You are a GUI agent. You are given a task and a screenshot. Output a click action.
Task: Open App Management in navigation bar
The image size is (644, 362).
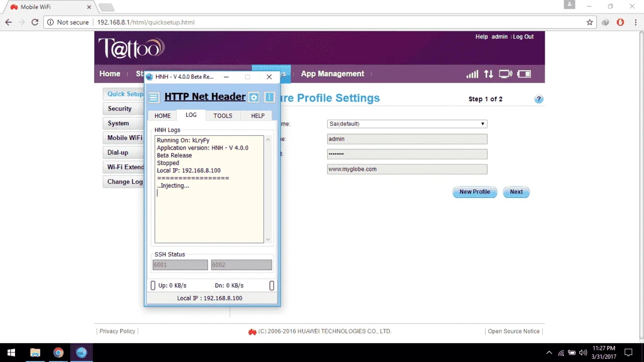coord(332,74)
